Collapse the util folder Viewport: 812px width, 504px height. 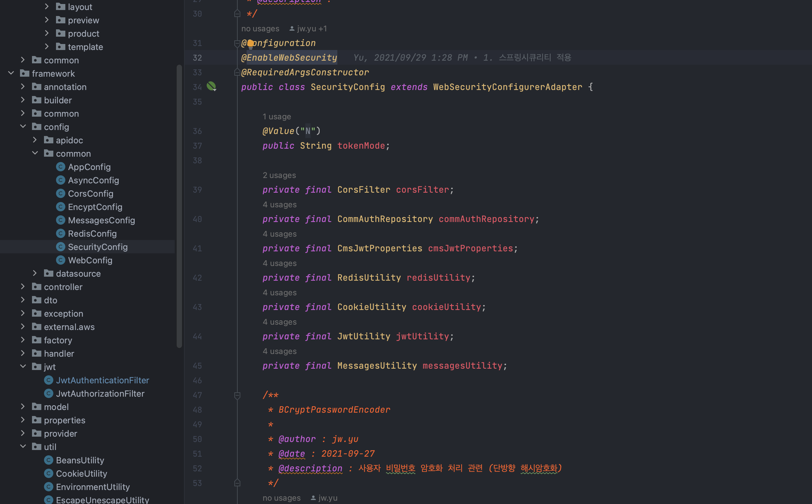[23, 447]
